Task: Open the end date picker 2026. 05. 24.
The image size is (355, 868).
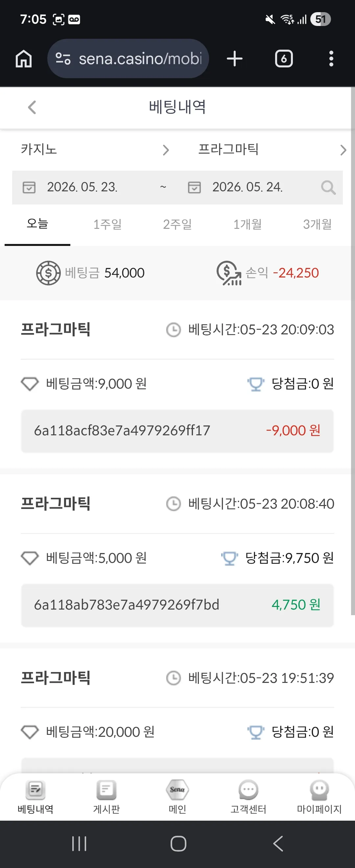Action: pos(248,187)
